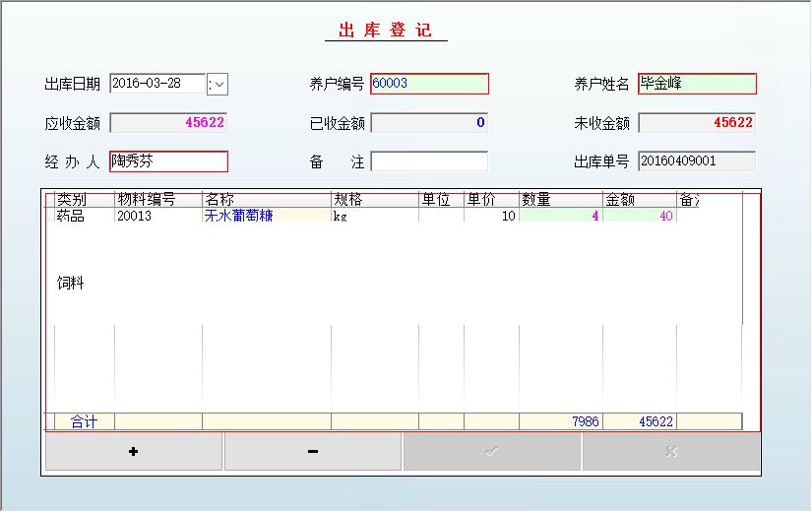Viewport: 812px width, 512px height.
Task: Click the 物料编号 column header
Action: click(157, 200)
